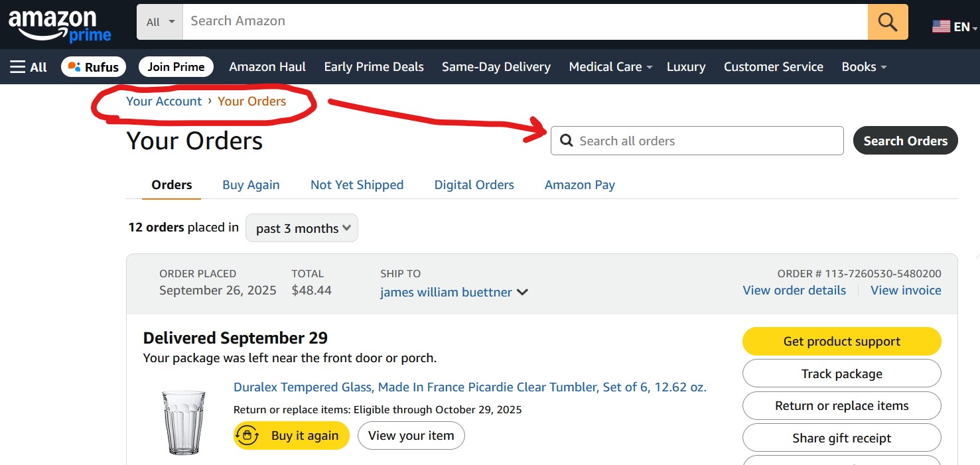Click Track package button
Image resolution: width=980 pixels, height=465 pixels.
tap(841, 374)
